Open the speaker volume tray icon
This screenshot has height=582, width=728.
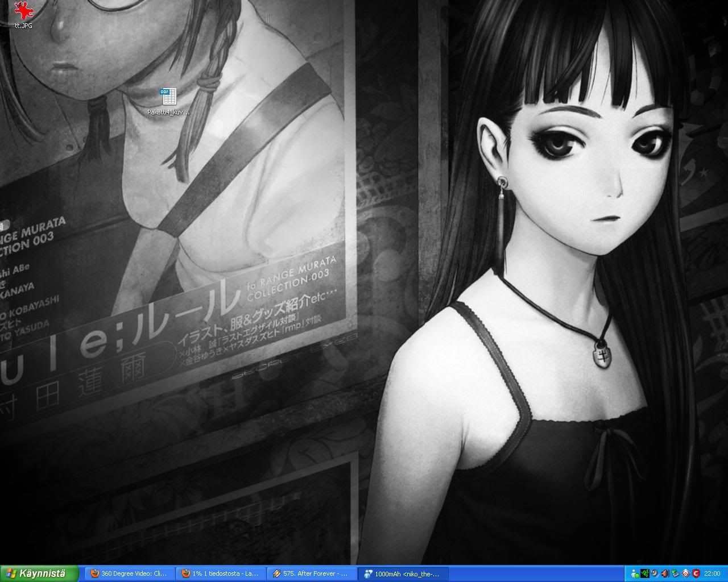pyautogui.click(x=665, y=573)
